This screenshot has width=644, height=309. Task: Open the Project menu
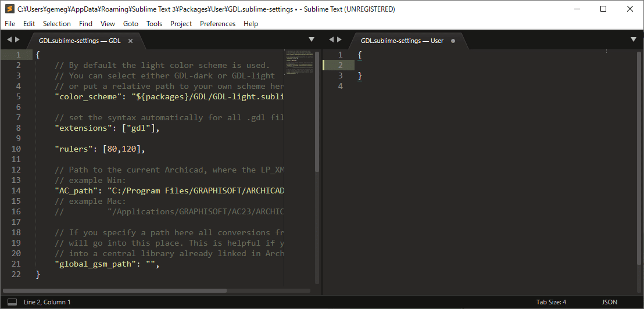[x=181, y=24]
